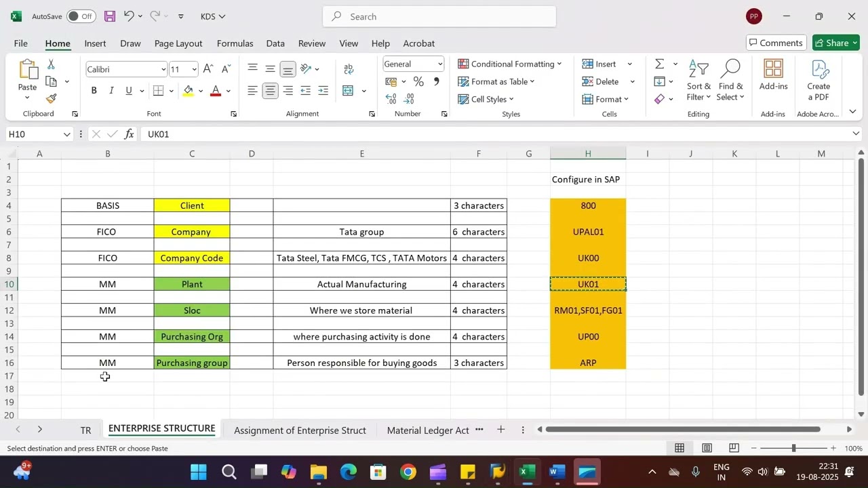Switch to Insert ribbon tab

pyautogui.click(x=95, y=43)
